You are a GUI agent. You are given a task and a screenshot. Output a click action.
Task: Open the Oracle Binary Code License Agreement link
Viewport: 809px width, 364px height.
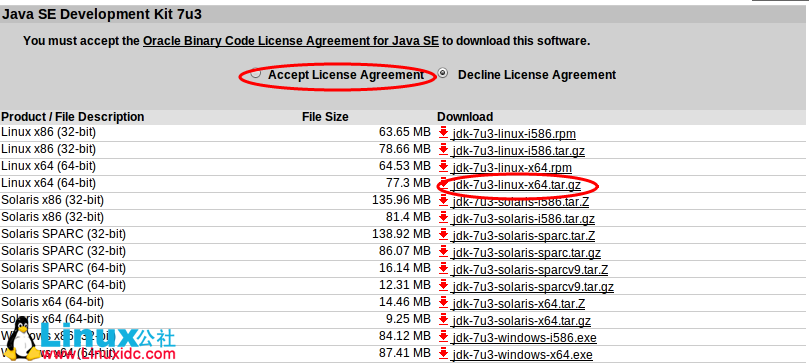(290, 41)
